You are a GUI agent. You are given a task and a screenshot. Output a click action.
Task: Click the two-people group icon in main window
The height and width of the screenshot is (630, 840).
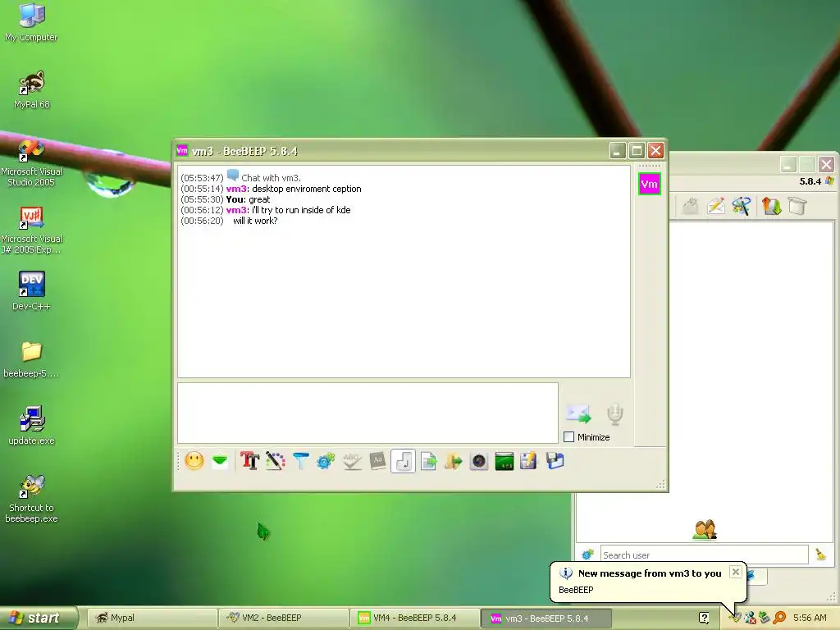tap(705, 530)
